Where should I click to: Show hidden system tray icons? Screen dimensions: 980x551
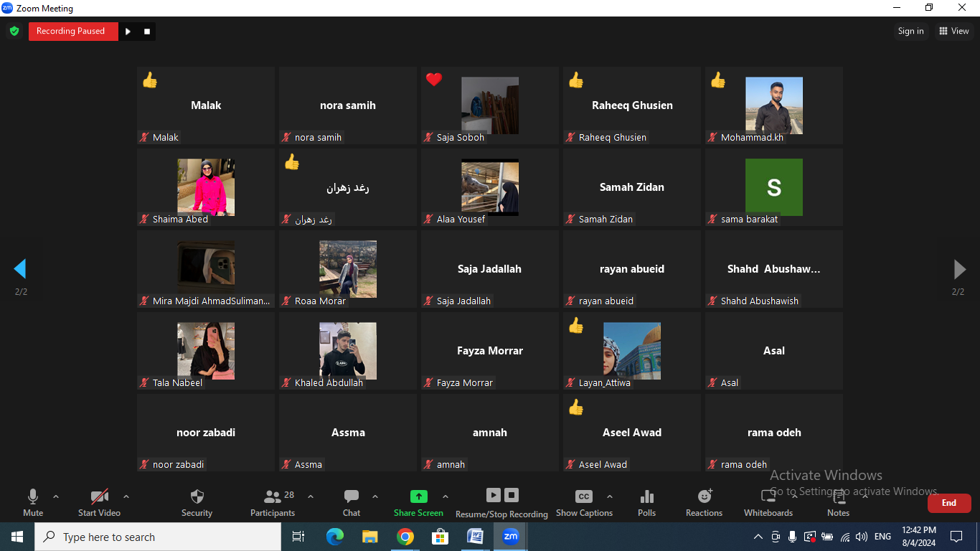[x=758, y=537]
